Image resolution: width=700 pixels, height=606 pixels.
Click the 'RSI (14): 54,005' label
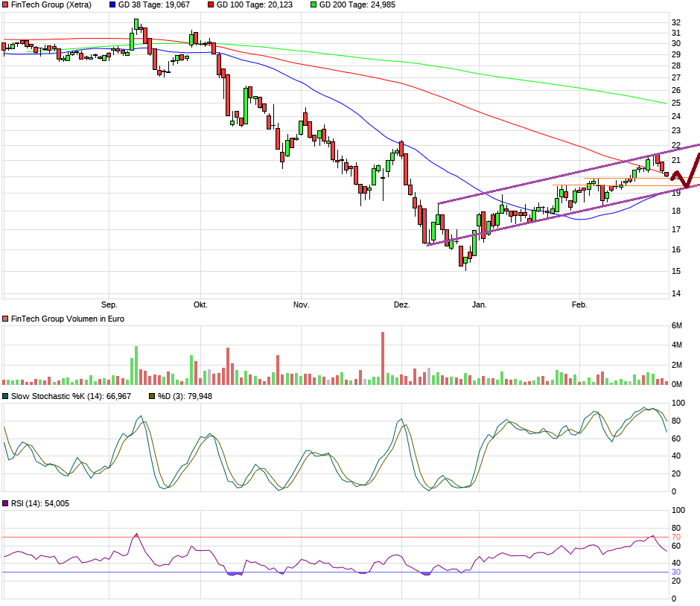click(40, 503)
